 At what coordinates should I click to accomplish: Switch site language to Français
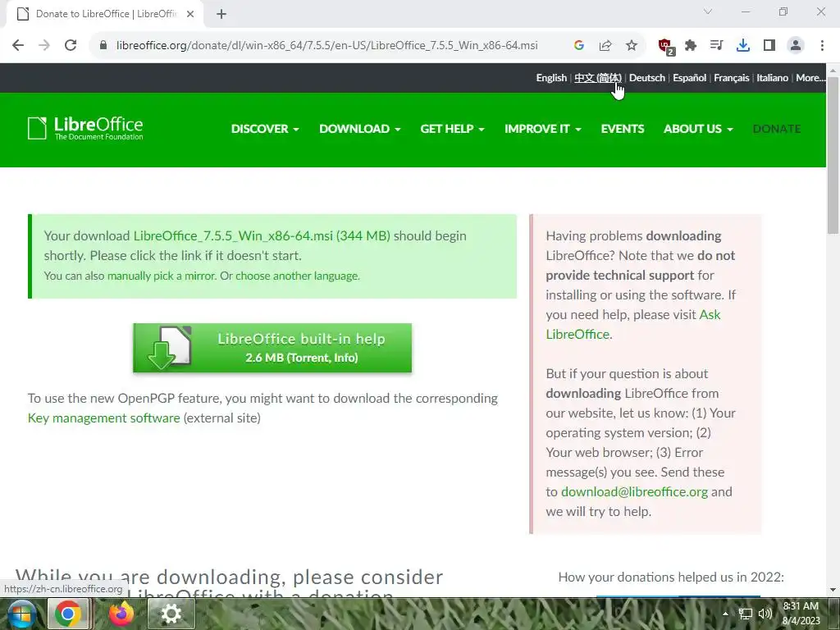click(x=731, y=78)
